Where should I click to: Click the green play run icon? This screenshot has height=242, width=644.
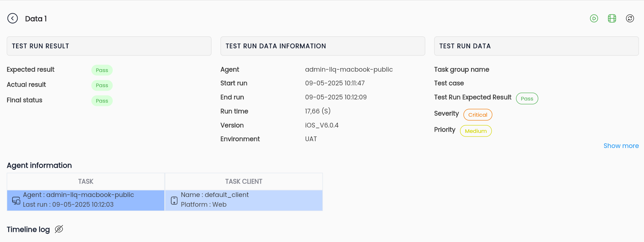pos(594,18)
